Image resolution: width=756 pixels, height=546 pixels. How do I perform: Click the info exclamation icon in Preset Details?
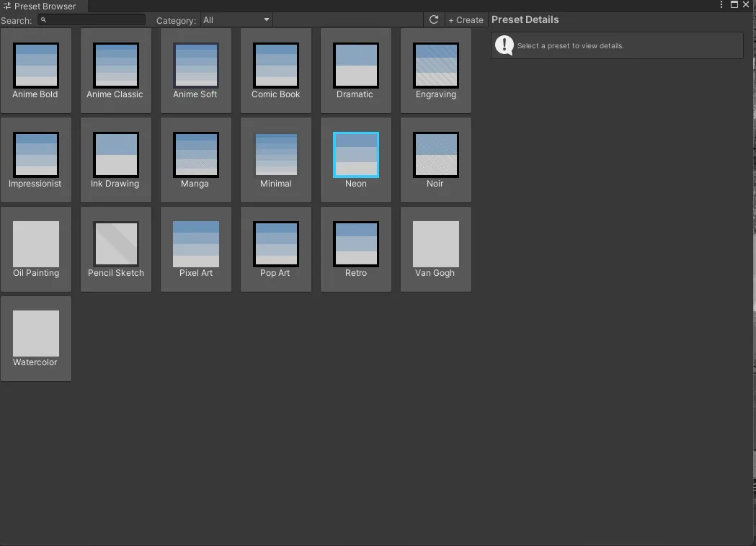click(x=504, y=45)
